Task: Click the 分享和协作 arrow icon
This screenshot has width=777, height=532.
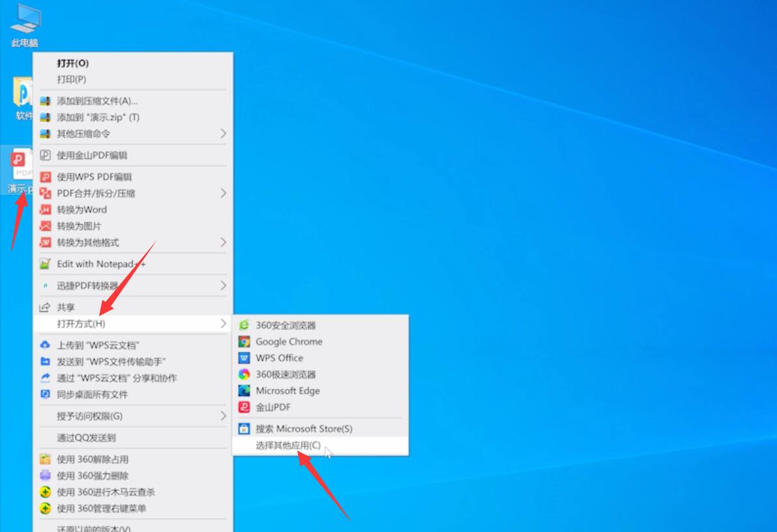Action: [45, 377]
